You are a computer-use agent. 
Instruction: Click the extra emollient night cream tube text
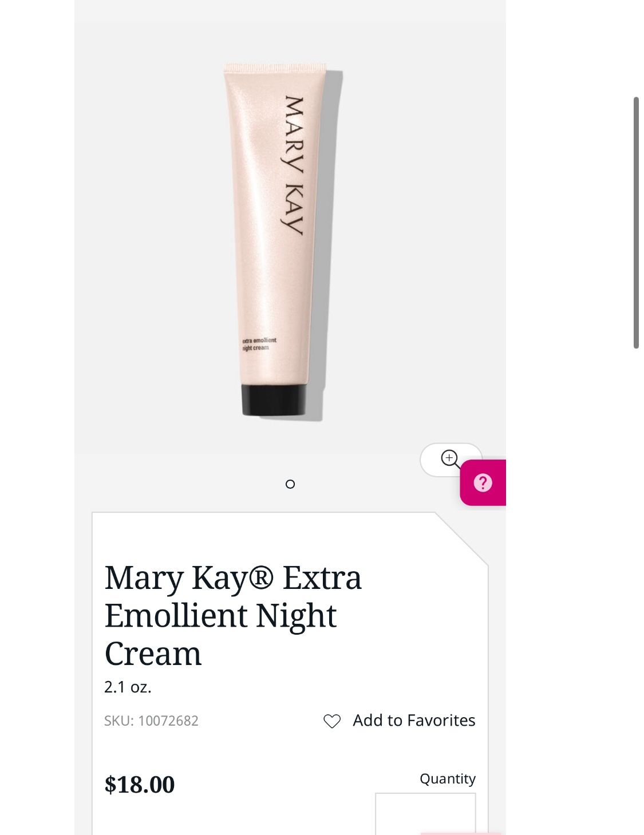click(259, 344)
